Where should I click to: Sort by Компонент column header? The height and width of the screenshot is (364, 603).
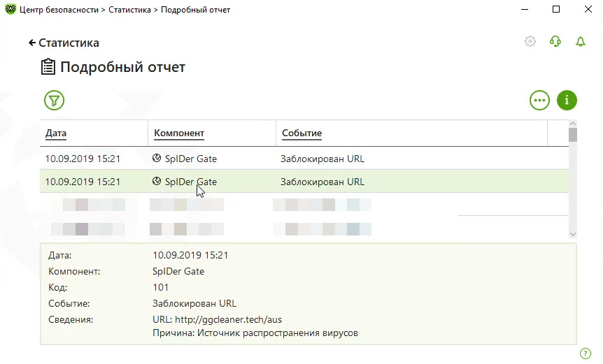(x=178, y=133)
